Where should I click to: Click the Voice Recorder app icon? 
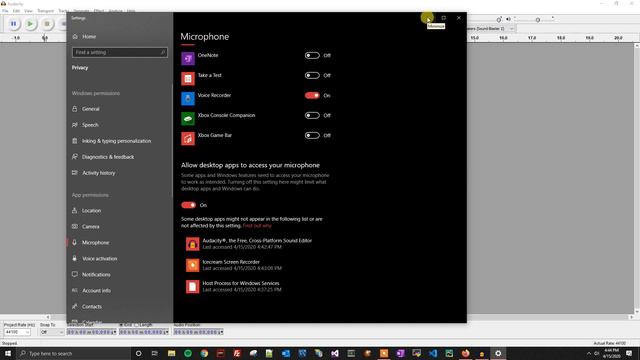pos(188,98)
